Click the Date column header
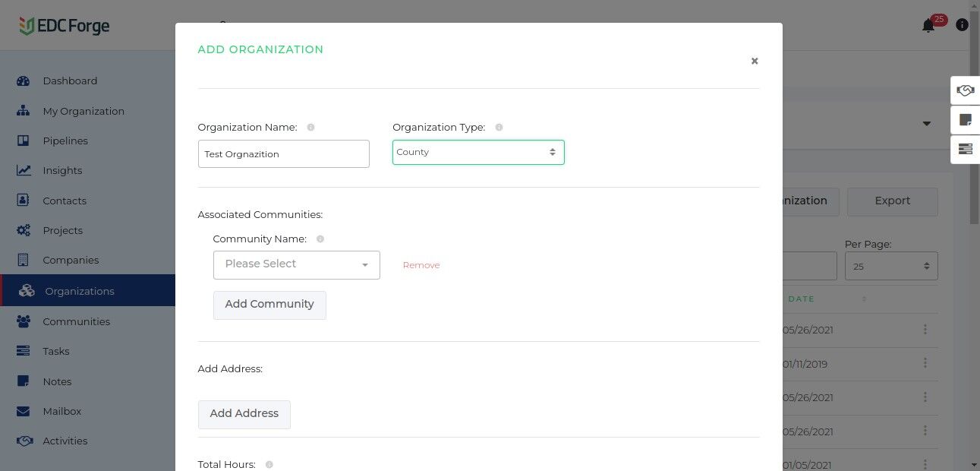The height and width of the screenshot is (471, 980). [801, 299]
